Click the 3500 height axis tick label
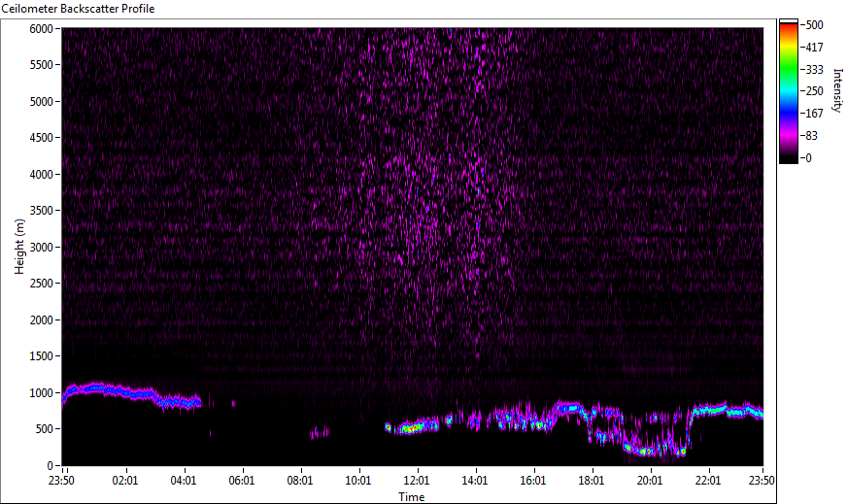Screen dimensions: 847x504 (x=41, y=211)
